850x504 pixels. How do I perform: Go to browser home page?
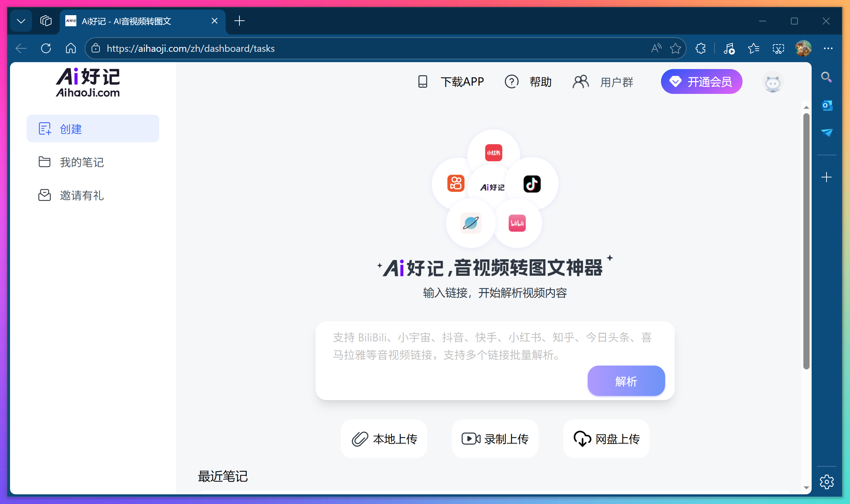click(71, 48)
